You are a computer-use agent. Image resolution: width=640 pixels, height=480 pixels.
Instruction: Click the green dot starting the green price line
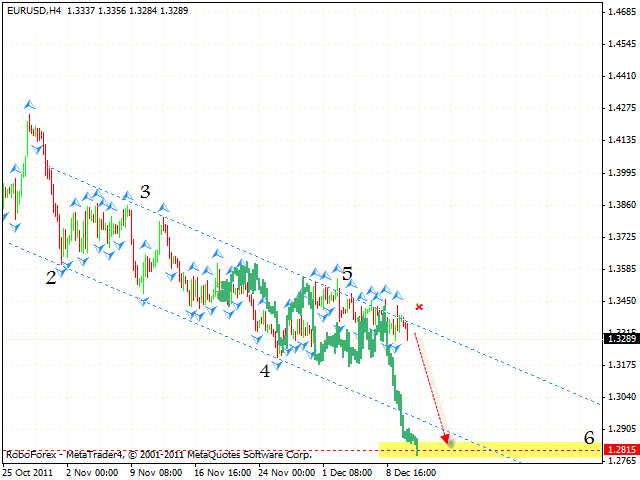pos(223,295)
